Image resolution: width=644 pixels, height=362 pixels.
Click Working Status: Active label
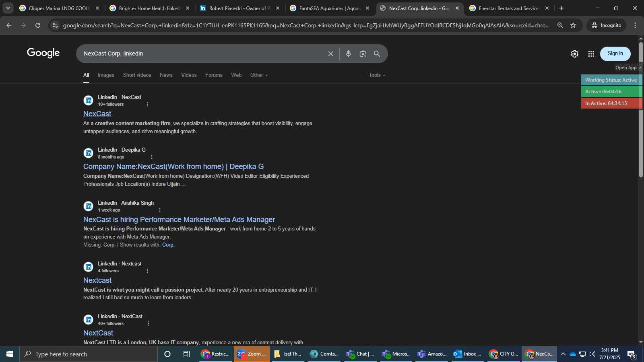(x=611, y=80)
